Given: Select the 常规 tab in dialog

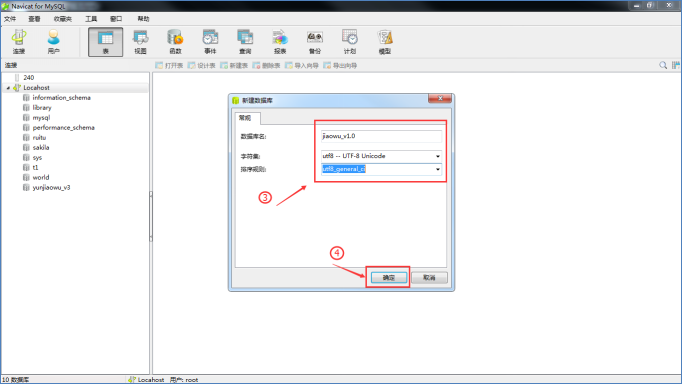Looking at the screenshot, I should click(x=245, y=118).
